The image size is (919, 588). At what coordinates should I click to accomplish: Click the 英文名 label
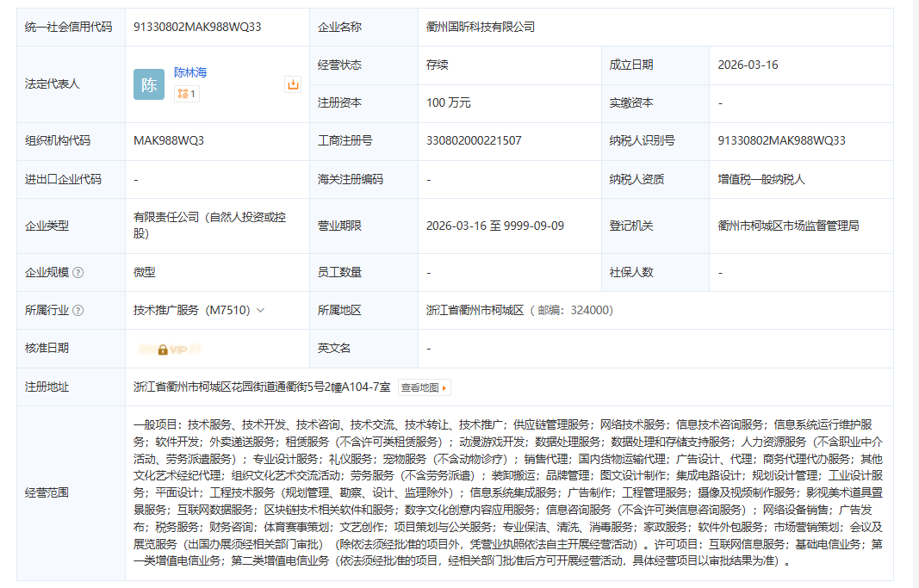coord(334,349)
